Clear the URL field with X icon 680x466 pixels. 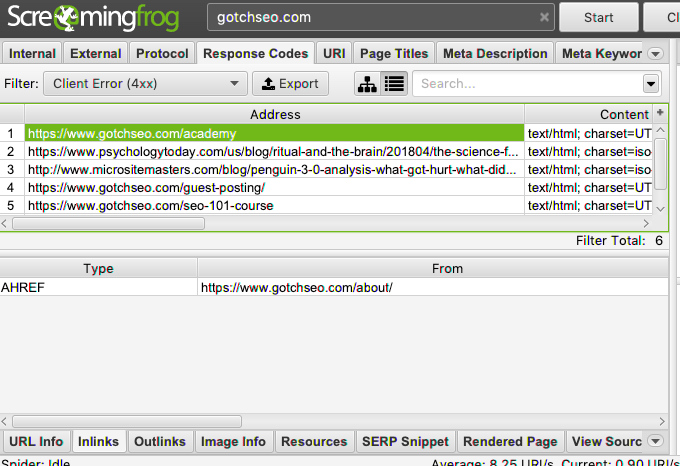pyautogui.click(x=544, y=17)
